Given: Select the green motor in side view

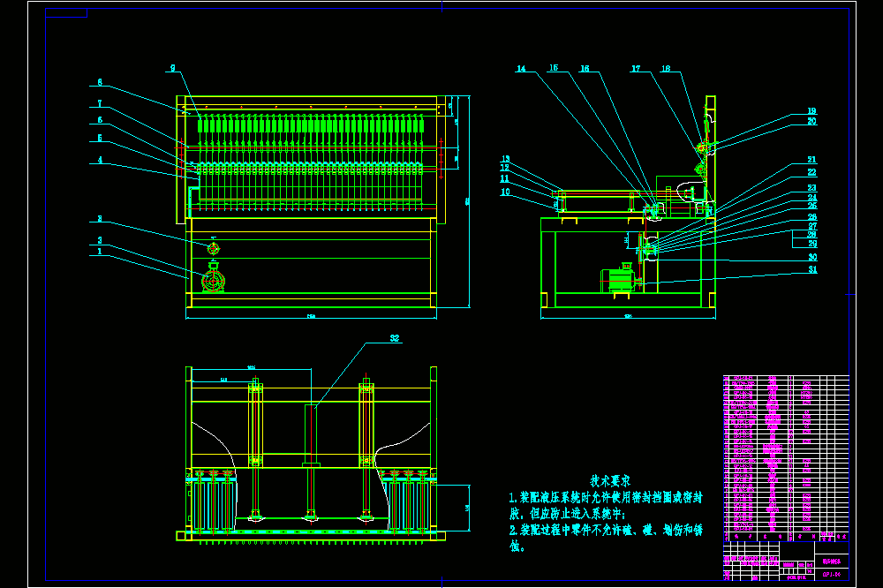Looking at the screenshot, I should pyautogui.click(x=620, y=279).
